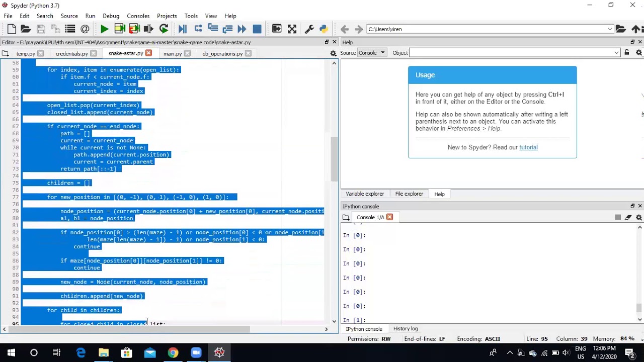
Task: Browse tabs icon in editor
Action: click(5, 53)
